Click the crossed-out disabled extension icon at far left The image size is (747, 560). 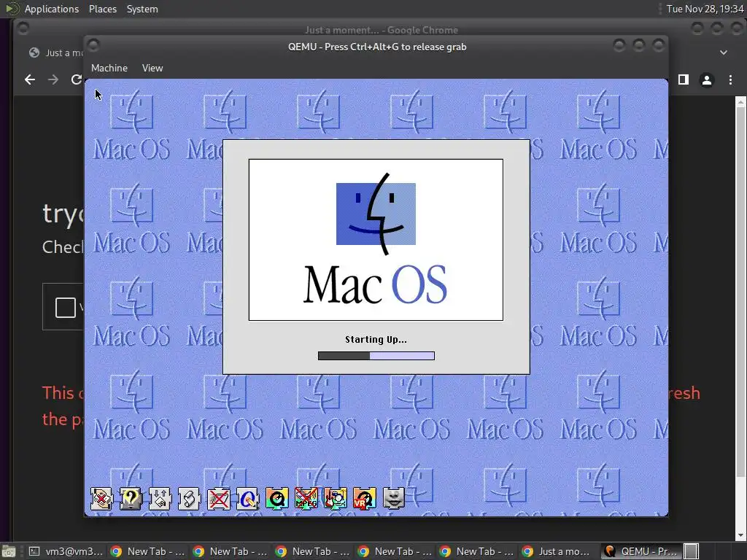tap(101, 499)
